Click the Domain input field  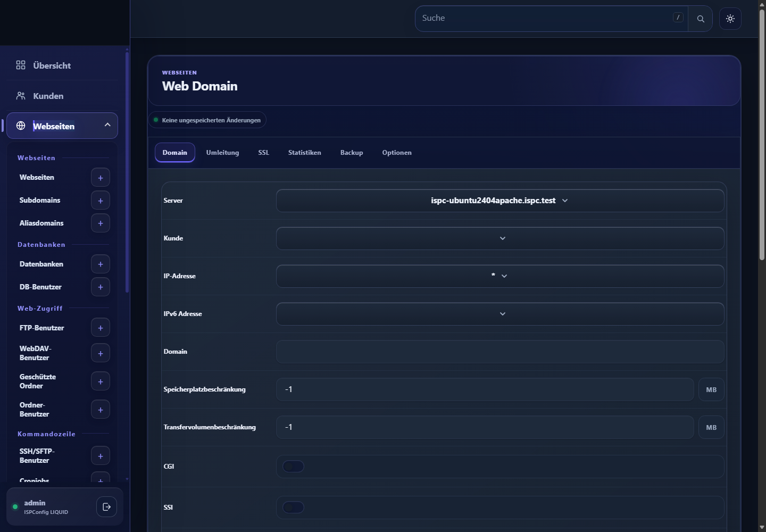(500, 352)
